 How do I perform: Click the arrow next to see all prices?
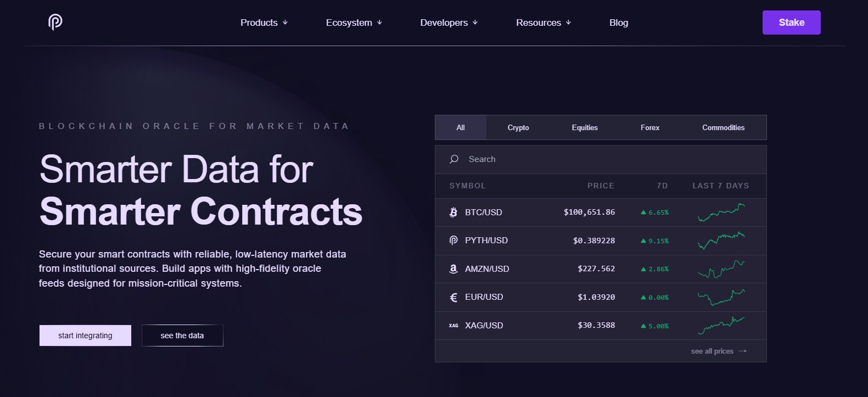[x=743, y=351]
